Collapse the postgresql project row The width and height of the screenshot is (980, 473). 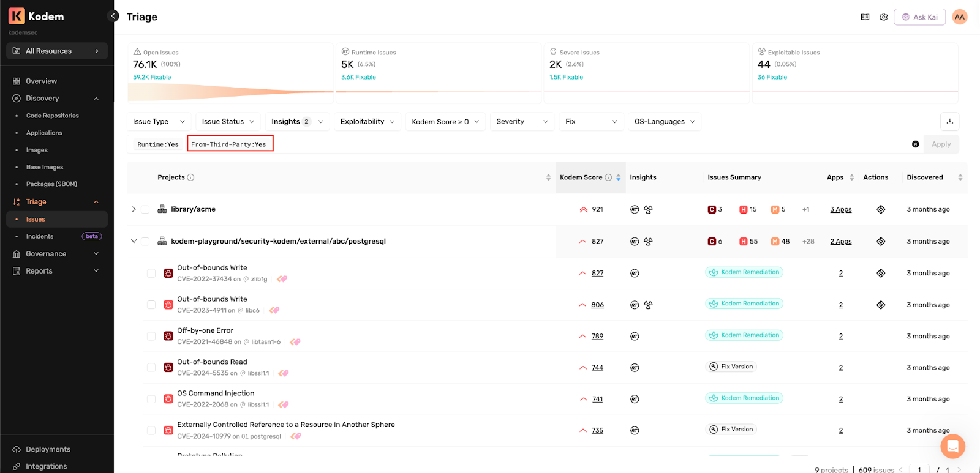point(134,241)
